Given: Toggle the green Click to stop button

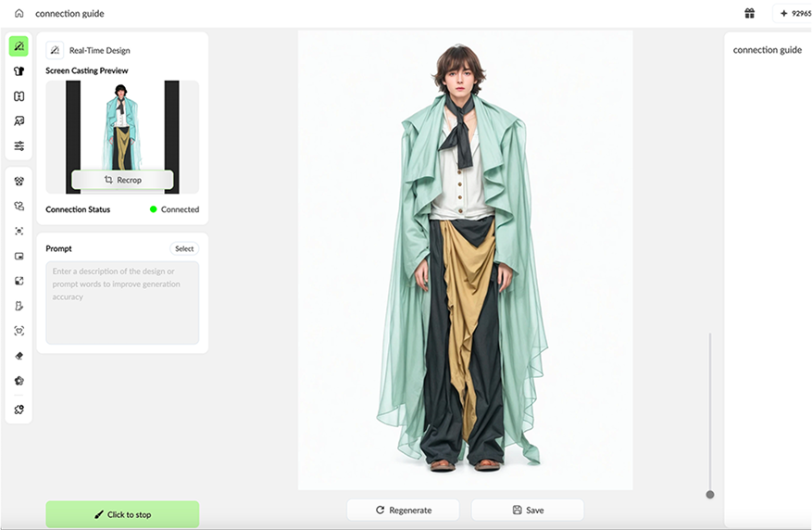Looking at the screenshot, I should click(122, 514).
